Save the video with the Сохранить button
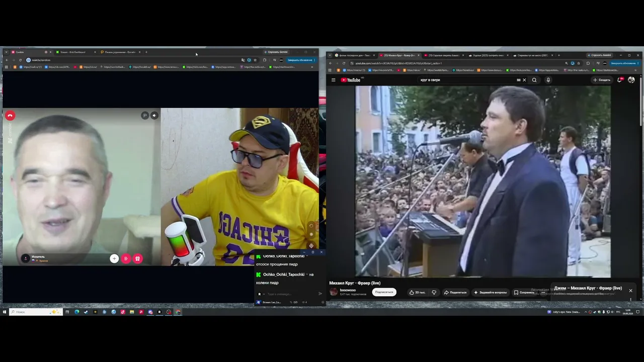 [524, 292]
